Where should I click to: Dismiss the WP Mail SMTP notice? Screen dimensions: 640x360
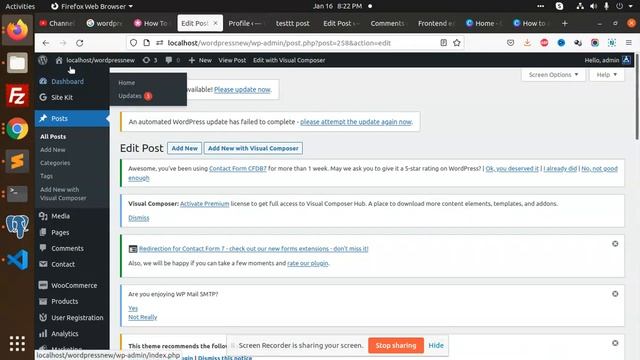615,294
